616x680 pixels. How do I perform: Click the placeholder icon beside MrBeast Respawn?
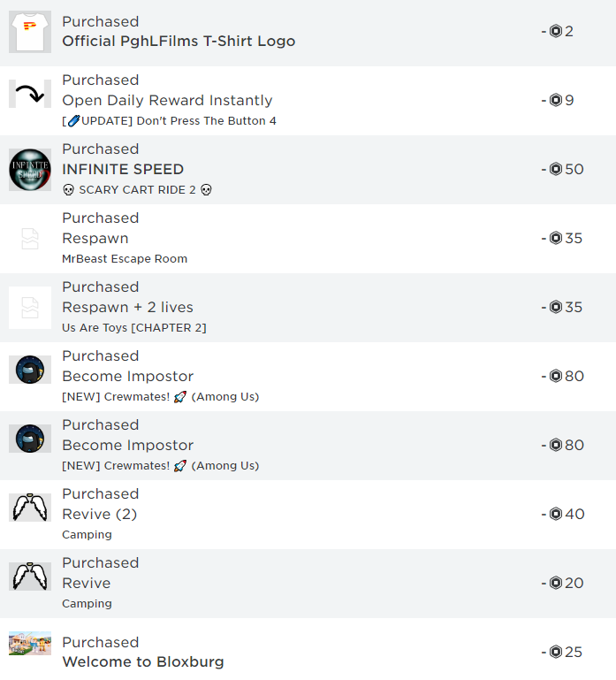click(x=30, y=239)
